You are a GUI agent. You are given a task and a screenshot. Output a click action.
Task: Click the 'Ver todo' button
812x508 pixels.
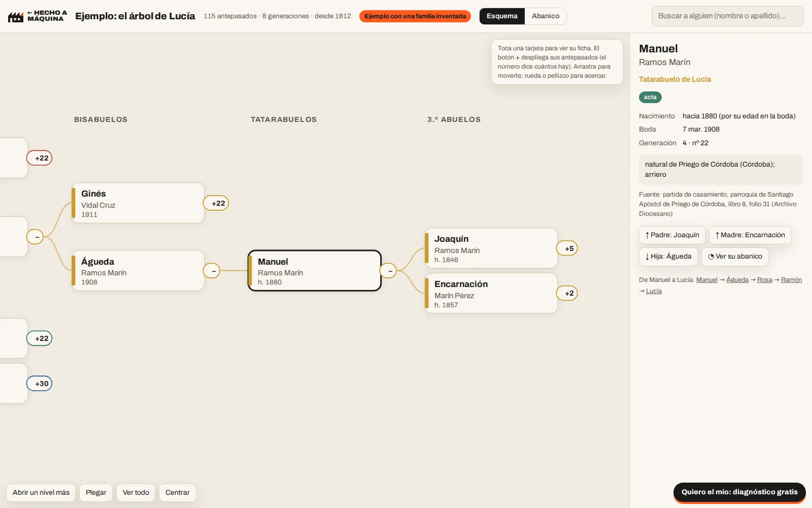click(x=136, y=493)
